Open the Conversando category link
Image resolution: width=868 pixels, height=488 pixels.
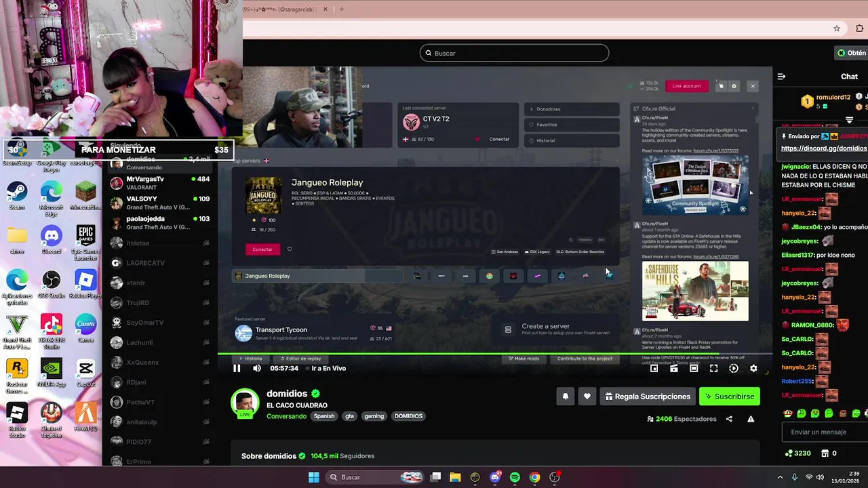point(286,416)
